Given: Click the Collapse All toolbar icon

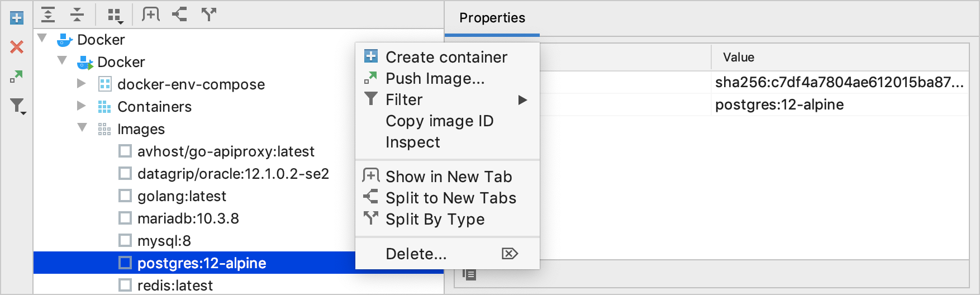Looking at the screenshot, I should point(77,15).
